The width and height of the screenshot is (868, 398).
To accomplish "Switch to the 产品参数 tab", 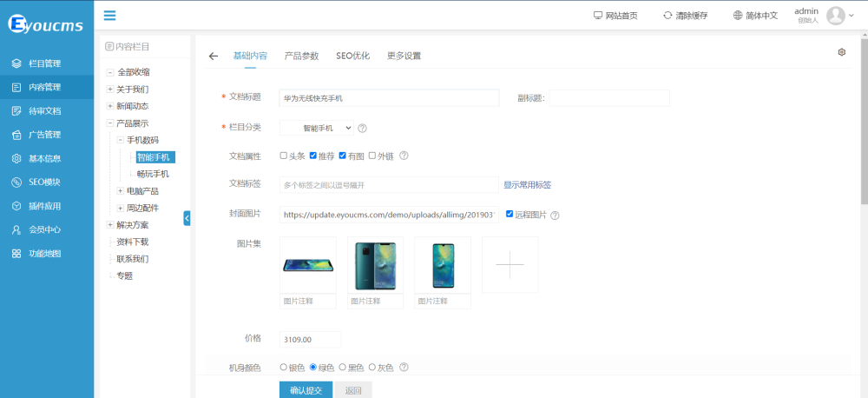I will (302, 56).
